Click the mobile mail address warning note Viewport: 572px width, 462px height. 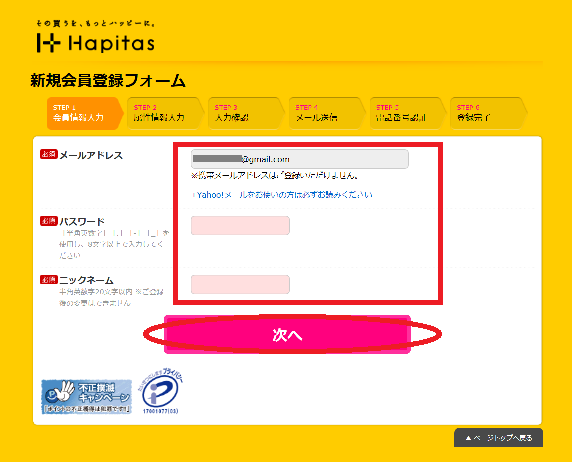pos(275,176)
